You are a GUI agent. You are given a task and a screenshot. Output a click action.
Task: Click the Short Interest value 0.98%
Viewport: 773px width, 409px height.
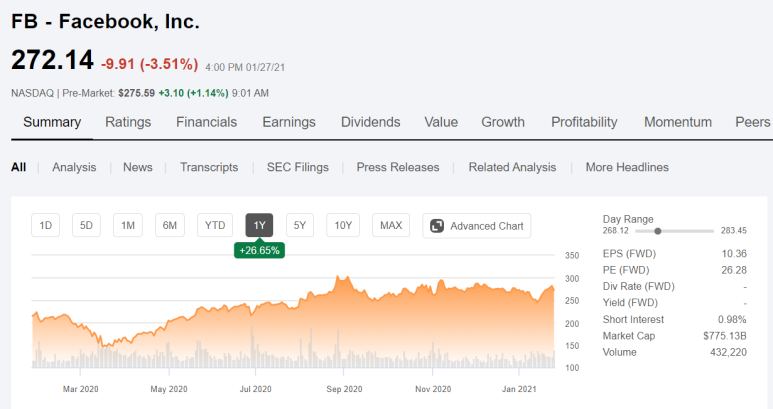732,319
